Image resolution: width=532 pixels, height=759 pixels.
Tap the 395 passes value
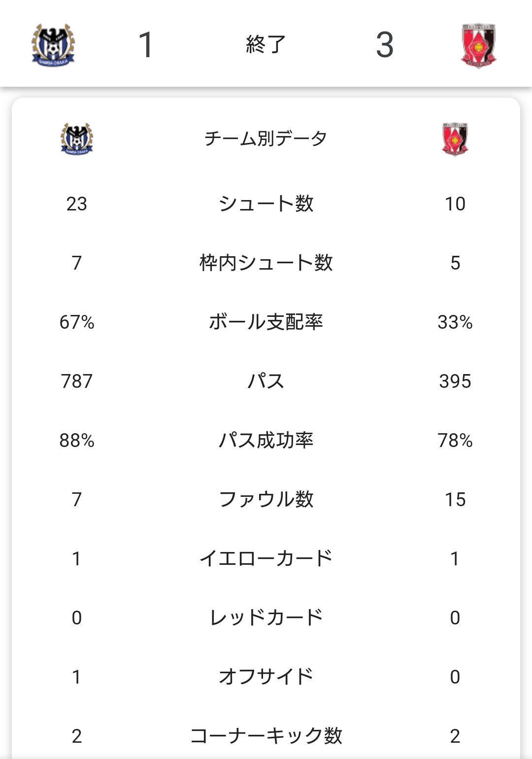[x=455, y=381]
